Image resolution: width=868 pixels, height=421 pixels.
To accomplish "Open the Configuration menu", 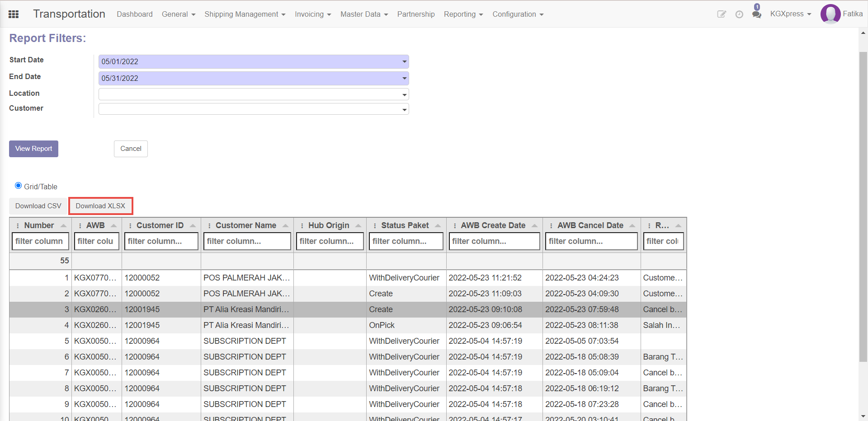I will coord(518,14).
